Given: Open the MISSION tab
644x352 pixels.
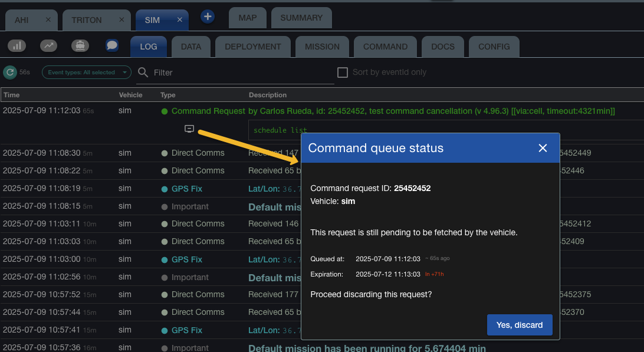Looking at the screenshot, I should click(x=322, y=47).
